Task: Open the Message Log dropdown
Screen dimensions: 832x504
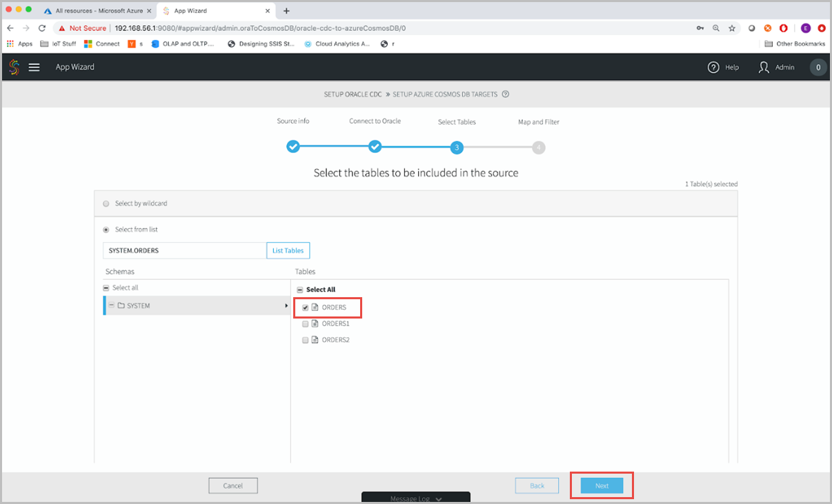Action: (416, 497)
